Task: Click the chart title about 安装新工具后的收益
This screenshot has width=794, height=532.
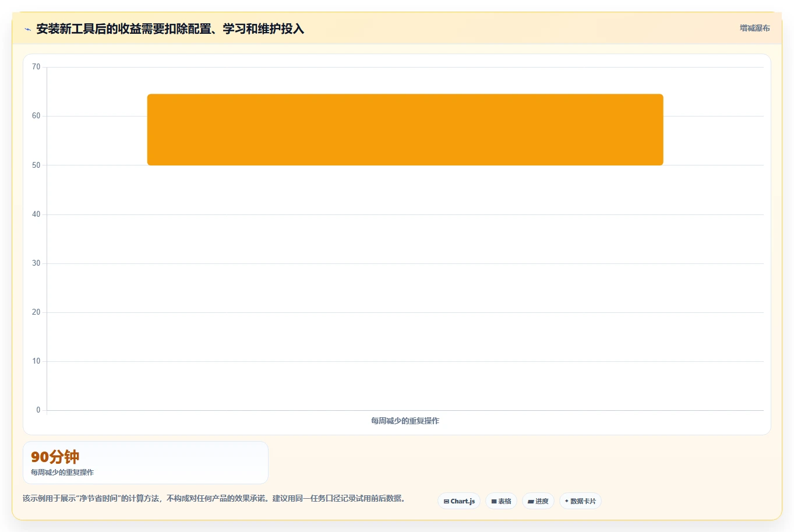Action: 170,29
